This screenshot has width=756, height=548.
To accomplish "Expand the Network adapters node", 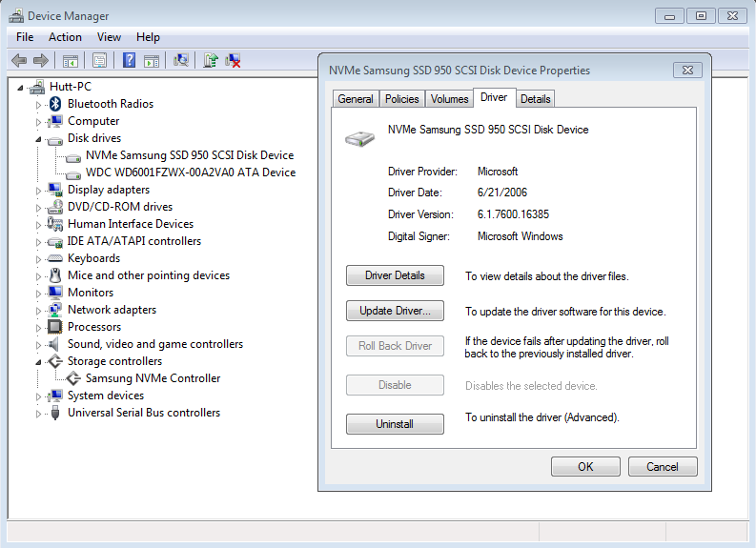I will point(38,311).
